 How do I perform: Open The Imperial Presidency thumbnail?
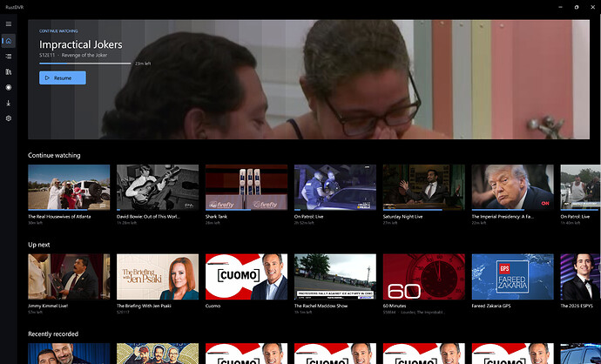click(x=512, y=187)
